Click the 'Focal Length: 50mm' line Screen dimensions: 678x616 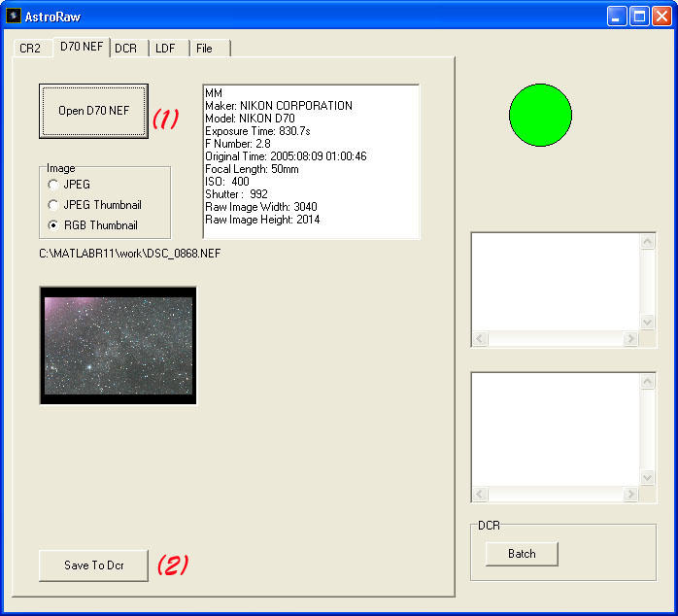click(252, 169)
